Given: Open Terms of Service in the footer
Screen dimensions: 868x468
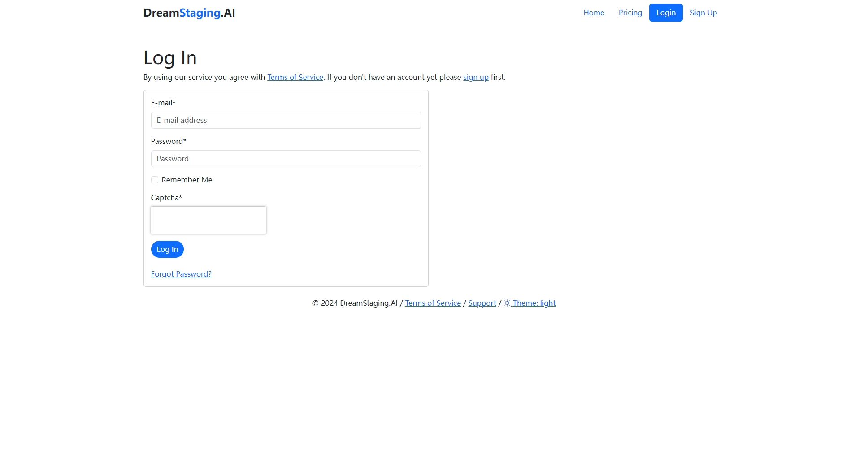Looking at the screenshot, I should click(x=433, y=303).
